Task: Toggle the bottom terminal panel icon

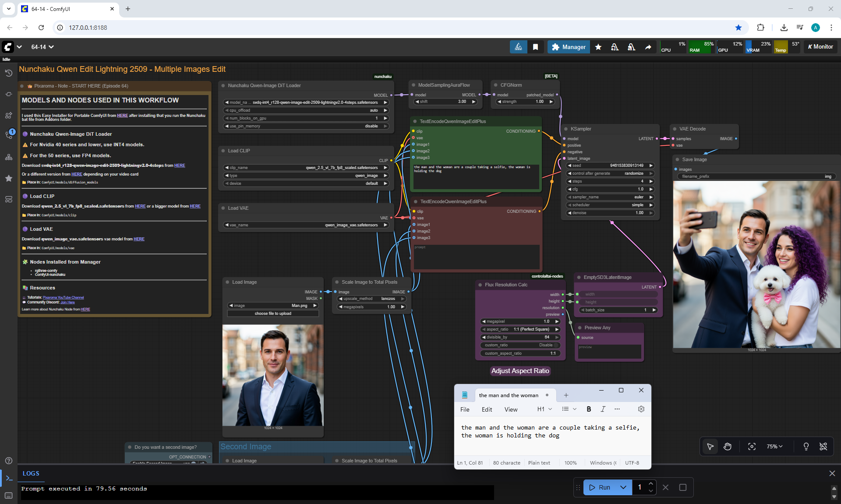Action: point(9,478)
